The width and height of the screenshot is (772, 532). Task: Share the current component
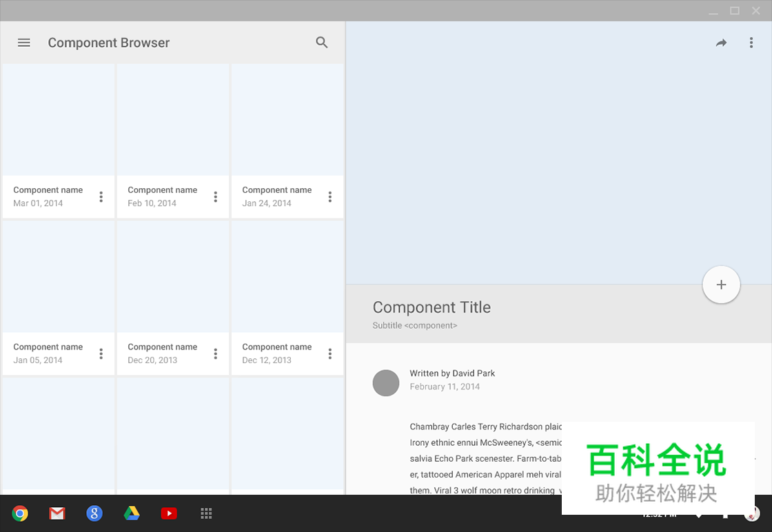coord(721,42)
